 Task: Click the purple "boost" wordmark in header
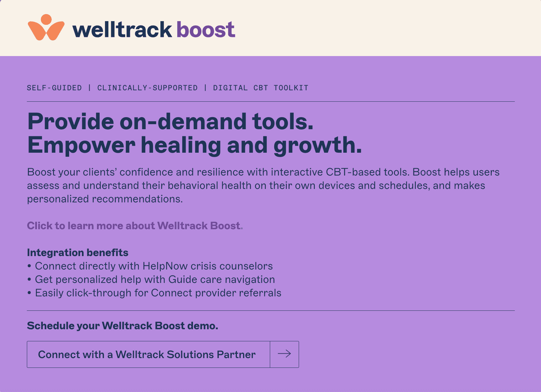pyautogui.click(x=206, y=30)
